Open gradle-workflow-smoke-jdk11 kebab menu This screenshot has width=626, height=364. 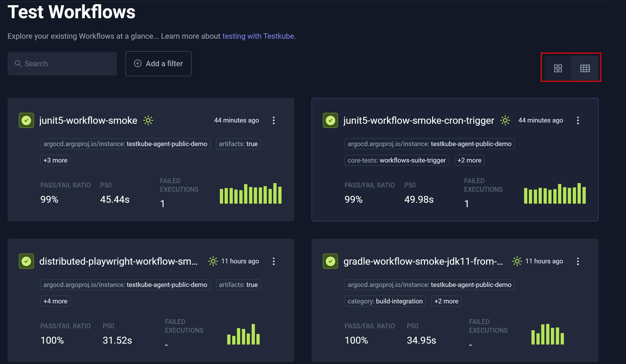578,261
